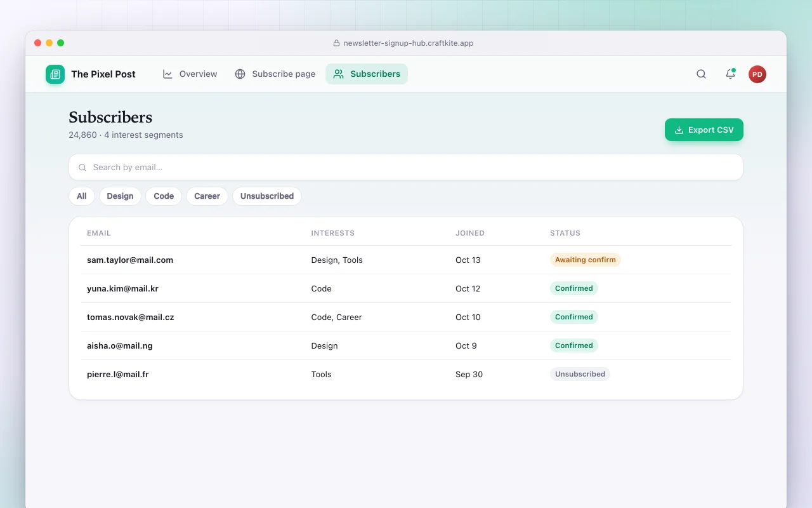Filter subscribers by All
Image resolution: width=812 pixels, height=508 pixels.
click(x=82, y=196)
